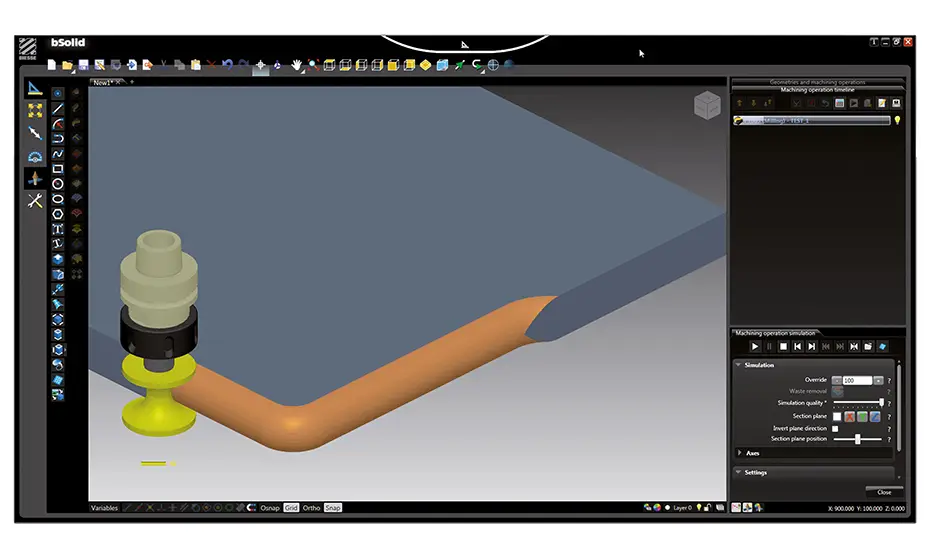Open the crossed tools icon in left sidebar
The height and width of the screenshot is (558, 930).
click(x=35, y=201)
